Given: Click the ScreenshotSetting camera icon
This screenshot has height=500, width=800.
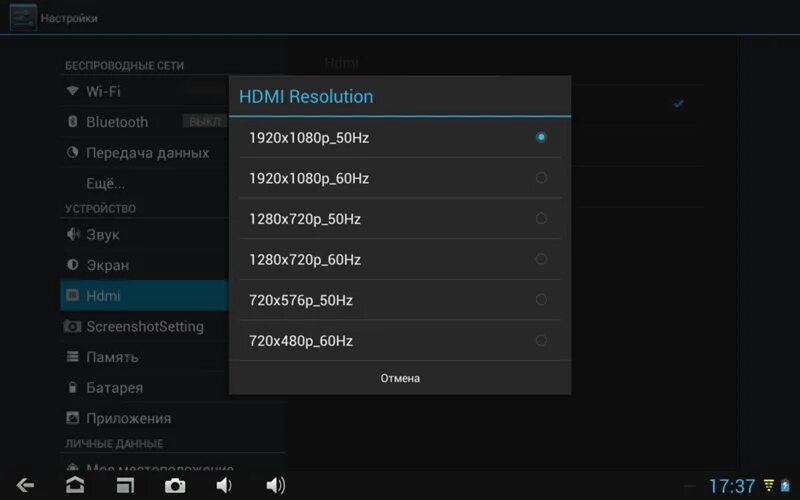Looking at the screenshot, I should pos(72,326).
